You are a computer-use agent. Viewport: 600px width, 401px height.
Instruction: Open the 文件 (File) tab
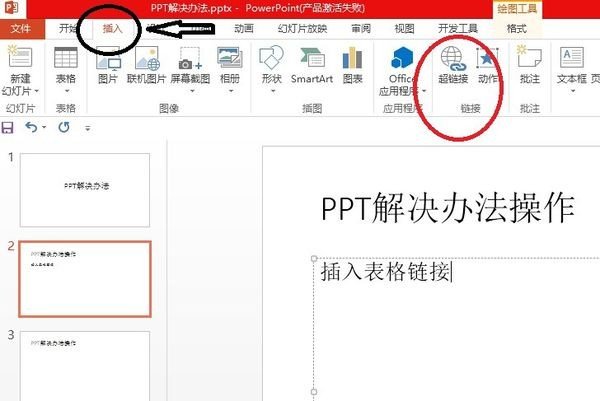pos(21,29)
